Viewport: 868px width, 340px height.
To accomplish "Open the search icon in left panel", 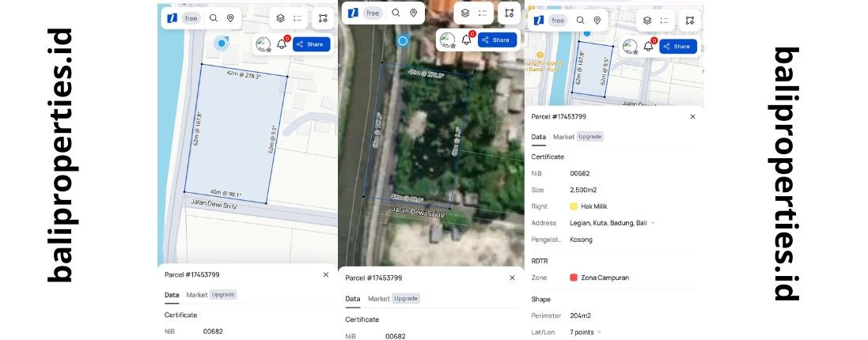I will point(214,18).
